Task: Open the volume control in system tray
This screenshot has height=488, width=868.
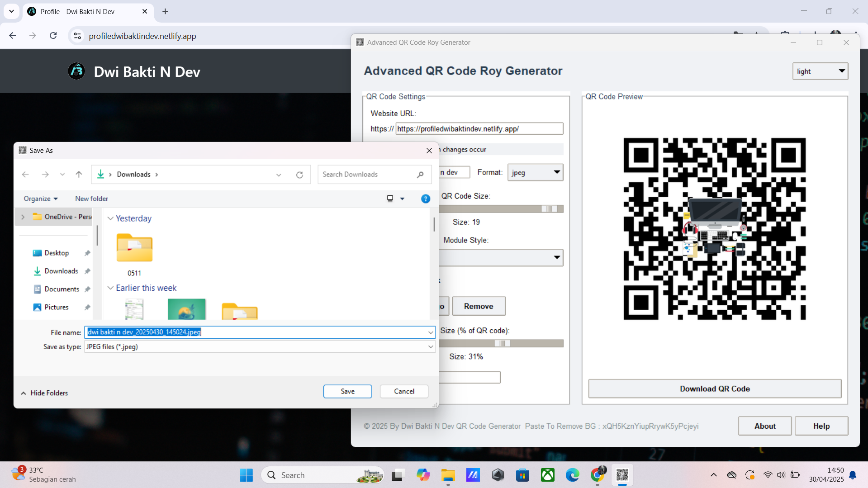Action: tap(781, 475)
